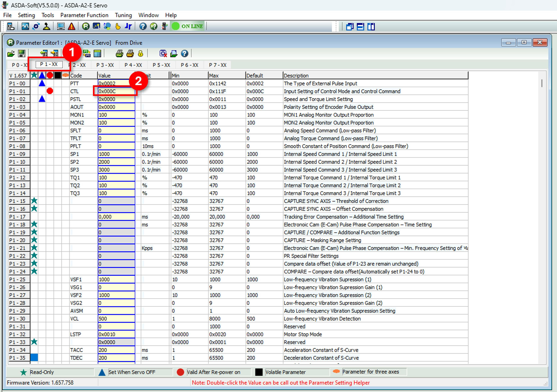The height and width of the screenshot is (392, 557).
Task: Open the computer monitor status icon
Action: click(61, 26)
